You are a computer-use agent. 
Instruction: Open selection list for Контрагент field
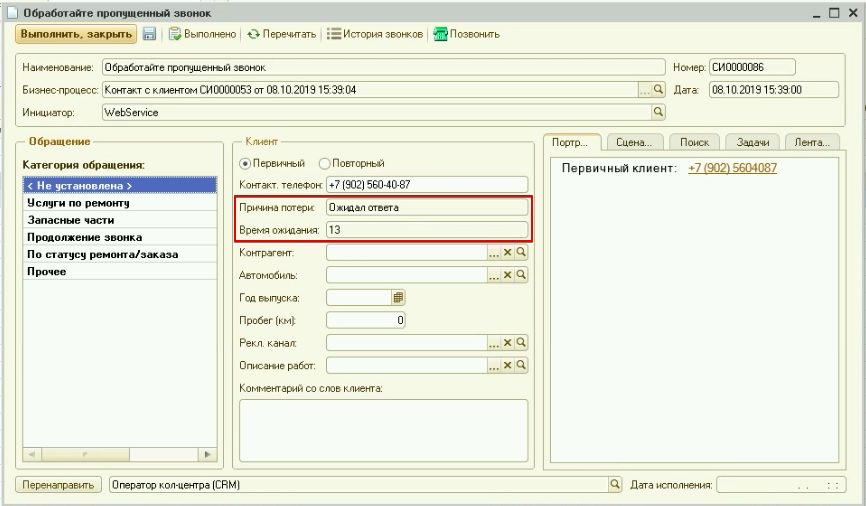click(493, 252)
